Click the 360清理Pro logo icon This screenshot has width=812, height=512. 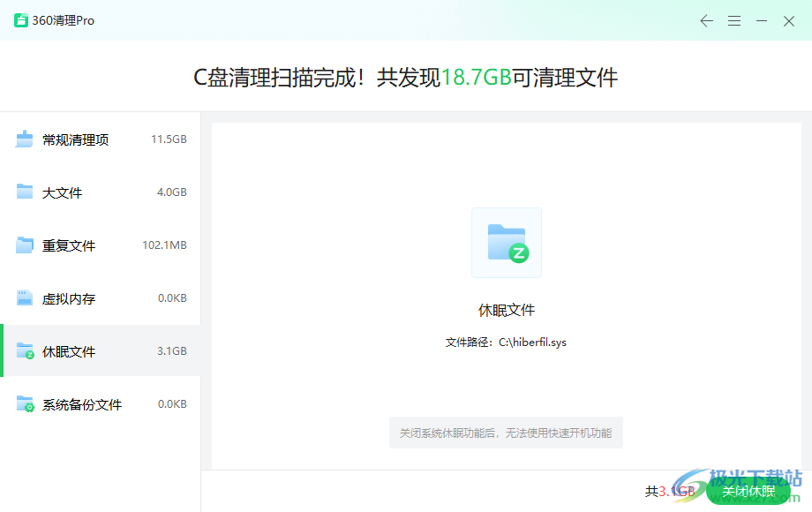(21, 20)
